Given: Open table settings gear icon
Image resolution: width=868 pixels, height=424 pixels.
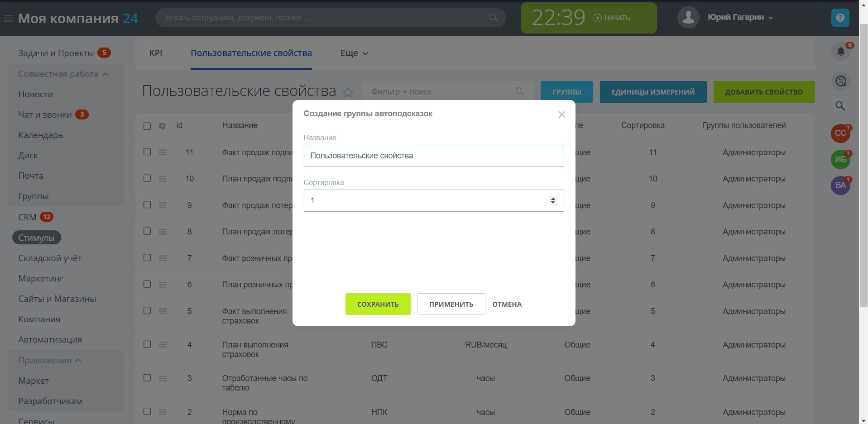Looking at the screenshot, I should tap(162, 126).
